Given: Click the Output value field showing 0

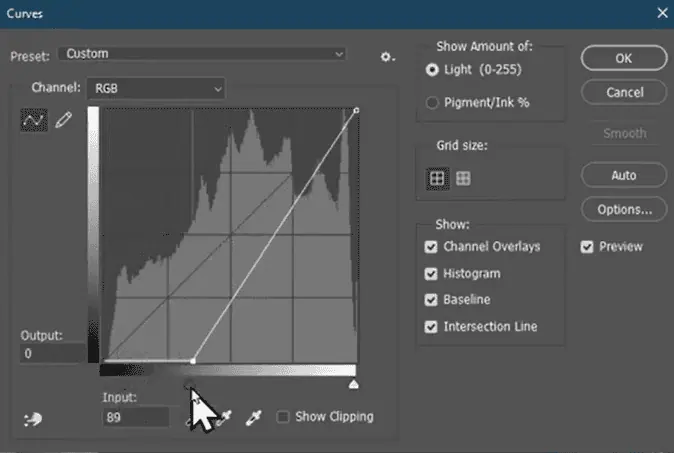Looking at the screenshot, I should (x=52, y=353).
